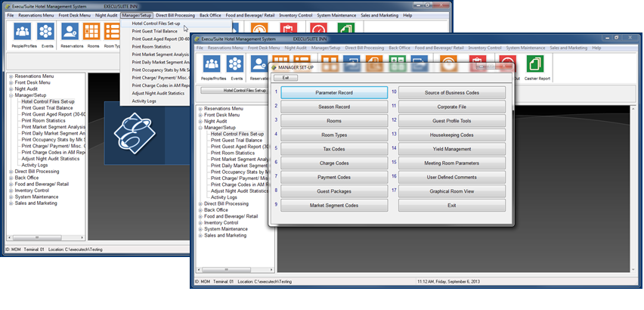
Task: Select Print Room Statistics menu entry
Action: 151,47
